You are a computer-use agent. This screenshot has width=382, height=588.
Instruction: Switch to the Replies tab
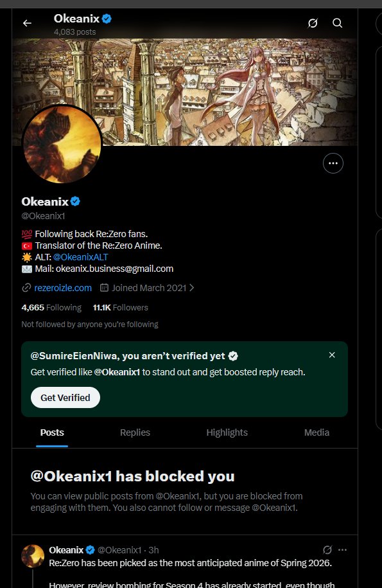coord(135,432)
